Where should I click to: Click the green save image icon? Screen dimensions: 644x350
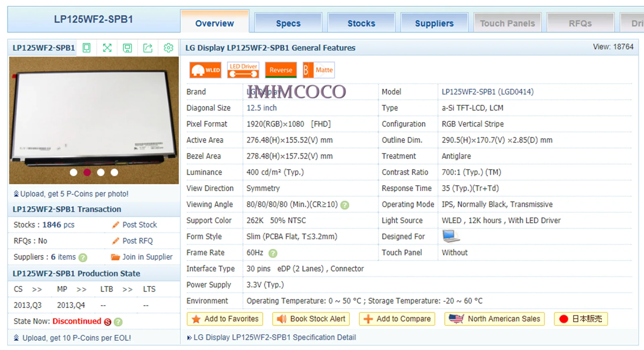click(127, 48)
